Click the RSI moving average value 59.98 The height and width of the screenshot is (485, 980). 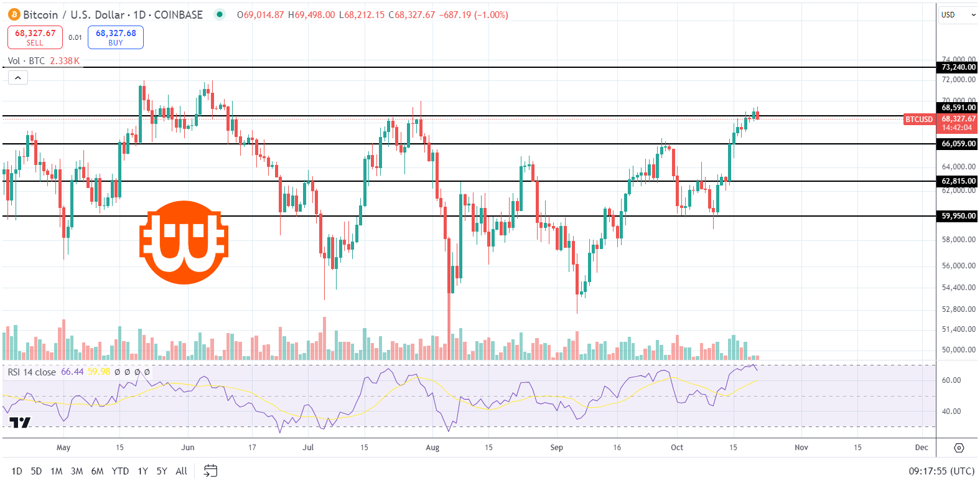pyautogui.click(x=99, y=372)
